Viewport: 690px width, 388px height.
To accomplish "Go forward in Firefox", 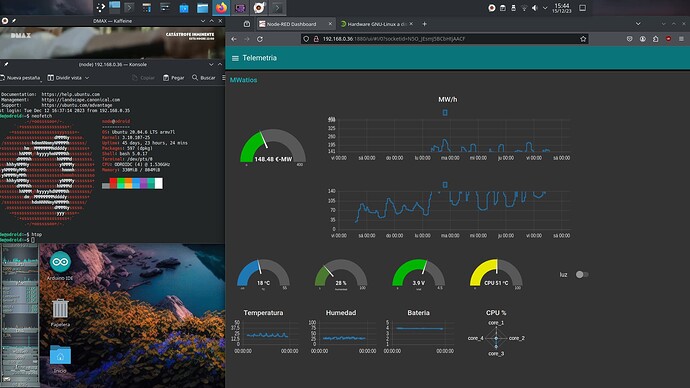I will pyautogui.click(x=247, y=39).
